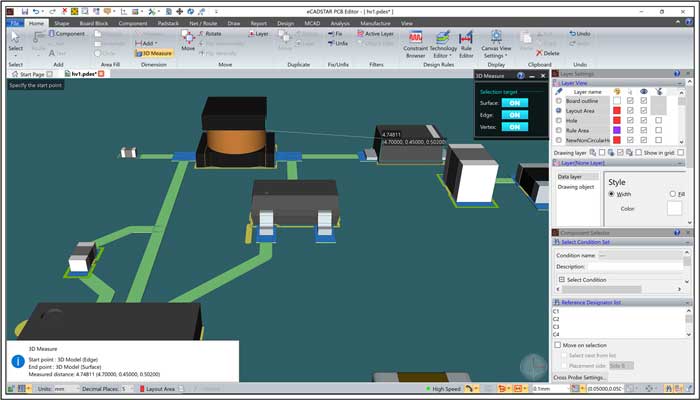
Task: Select the Width style radio button
Action: pyautogui.click(x=612, y=194)
